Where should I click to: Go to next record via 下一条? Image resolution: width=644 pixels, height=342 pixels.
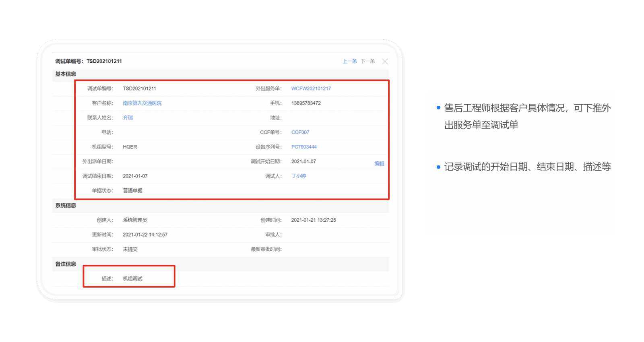click(367, 61)
